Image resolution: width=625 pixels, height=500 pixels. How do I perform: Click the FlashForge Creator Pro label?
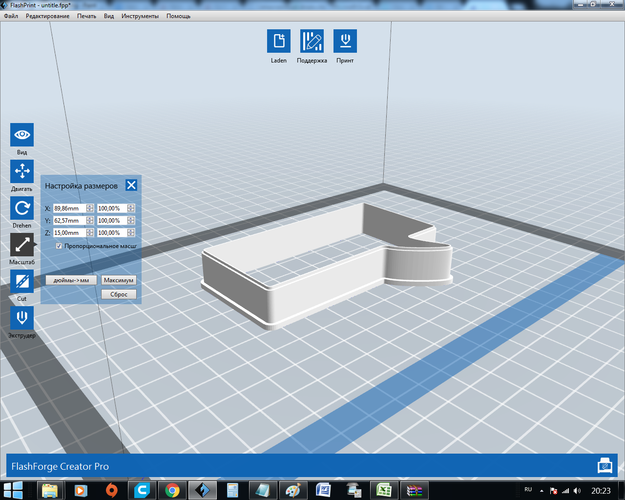click(60, 466)
